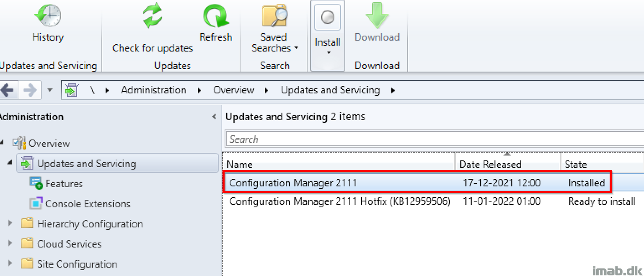
Task: Click the Features node icon
Action: [x=36, y=183]
